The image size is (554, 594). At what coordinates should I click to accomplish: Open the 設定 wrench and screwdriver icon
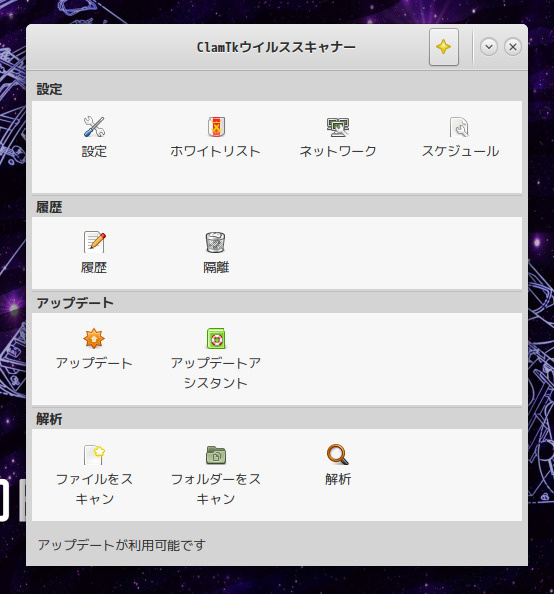click(94, 127)
